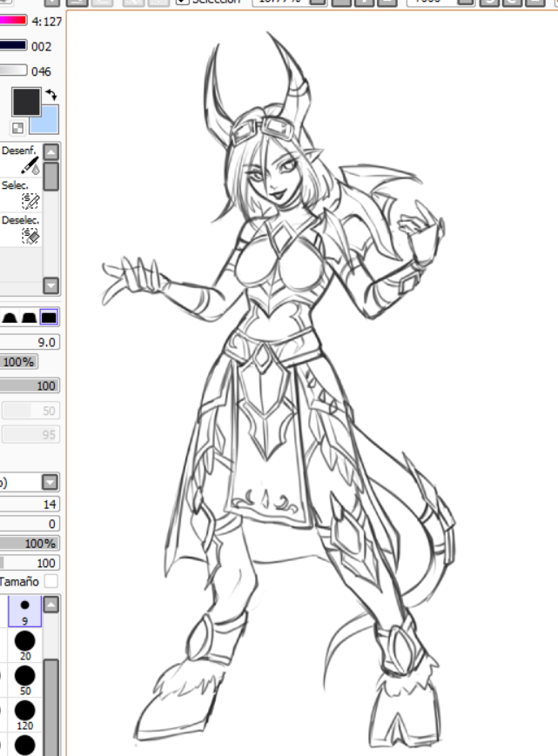Click the disabled slider showing 95
This screenshot has width=558, height=756.
point(30,434)
